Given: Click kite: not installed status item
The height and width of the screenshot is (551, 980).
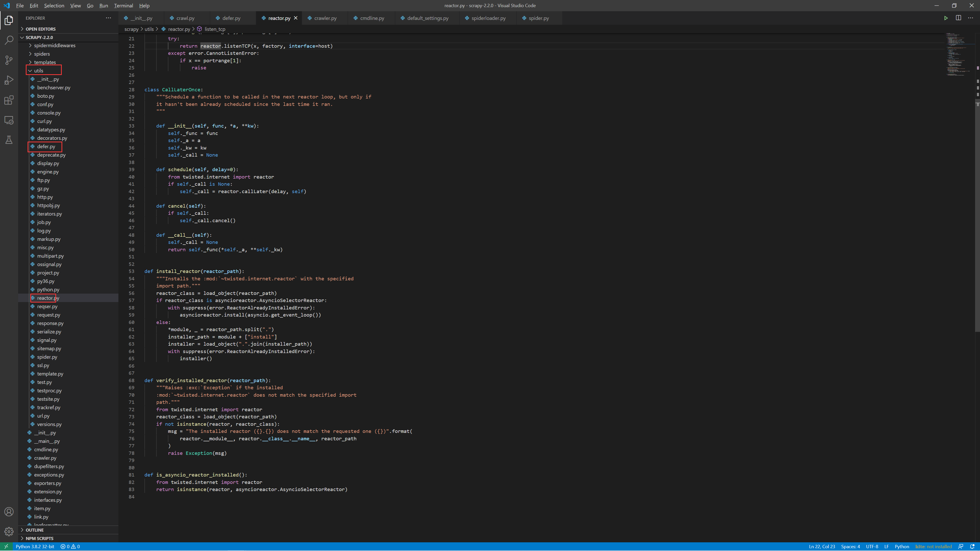Looking at the screenshot, I should (x=933, y=546).
